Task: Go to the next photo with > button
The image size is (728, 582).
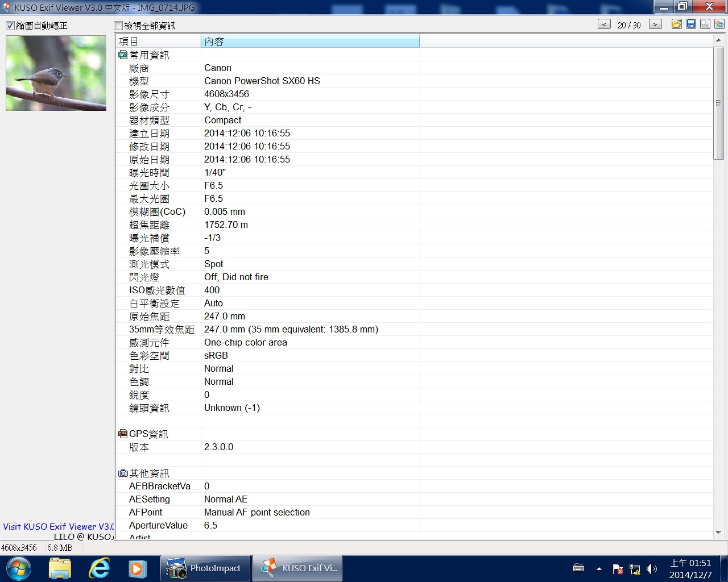Action: (655, 24)
